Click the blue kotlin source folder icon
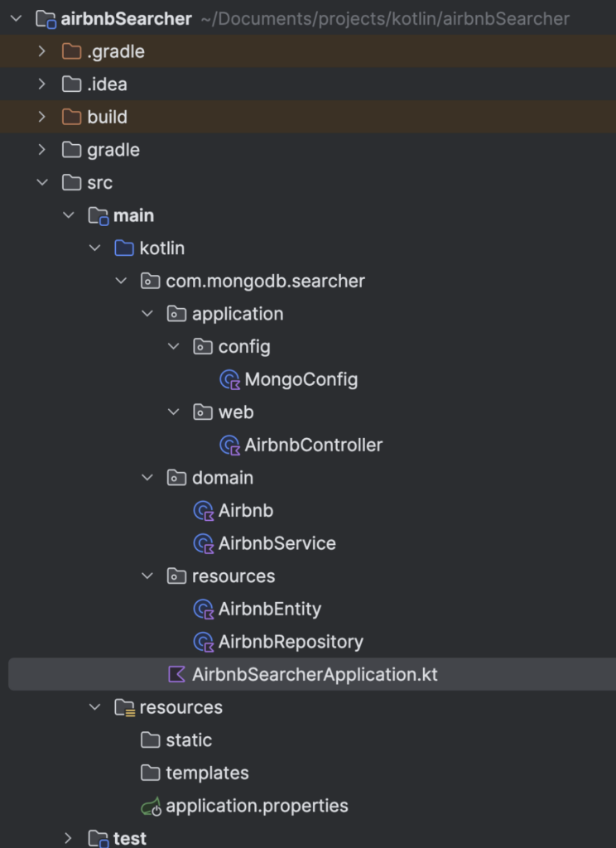Viewport: 616px width, 848px height. (x=124, y=248)
